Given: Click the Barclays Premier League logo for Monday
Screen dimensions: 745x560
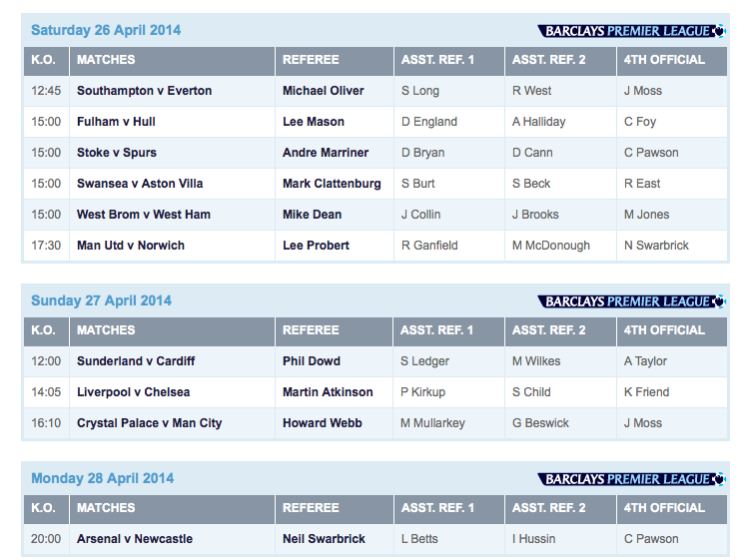Looking at the screenshot, I should click(631, 479).
